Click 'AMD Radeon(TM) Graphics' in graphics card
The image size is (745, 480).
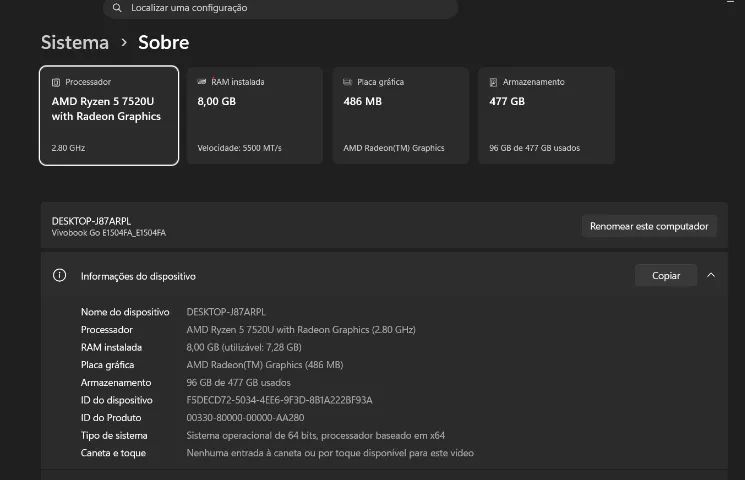point(394,148)
